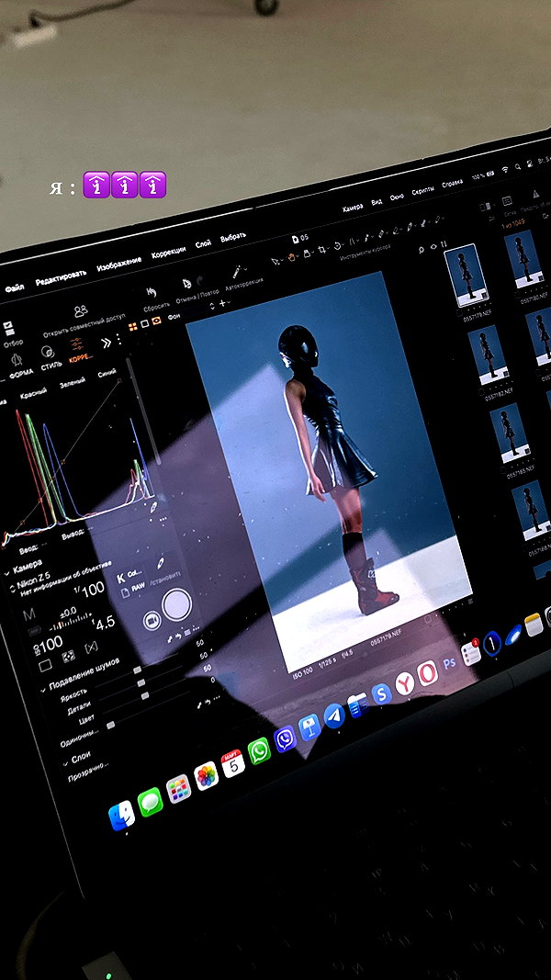Open the shared access people icon
551x980 pixels.
(81, 310)
